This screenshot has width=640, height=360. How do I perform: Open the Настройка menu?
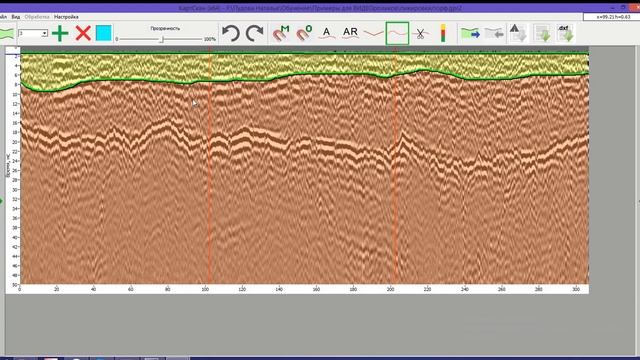coord(66,17)
